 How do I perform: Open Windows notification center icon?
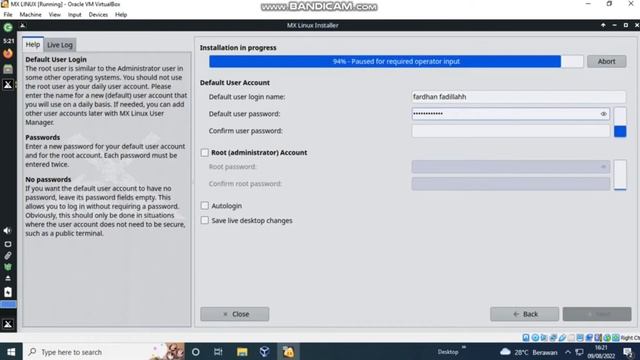(628, 352)
